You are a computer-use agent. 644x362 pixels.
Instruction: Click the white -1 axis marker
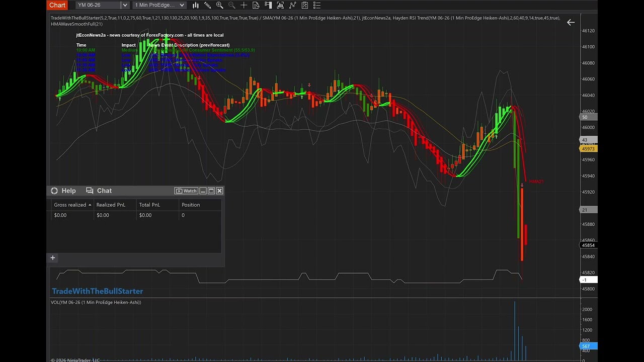588,280
